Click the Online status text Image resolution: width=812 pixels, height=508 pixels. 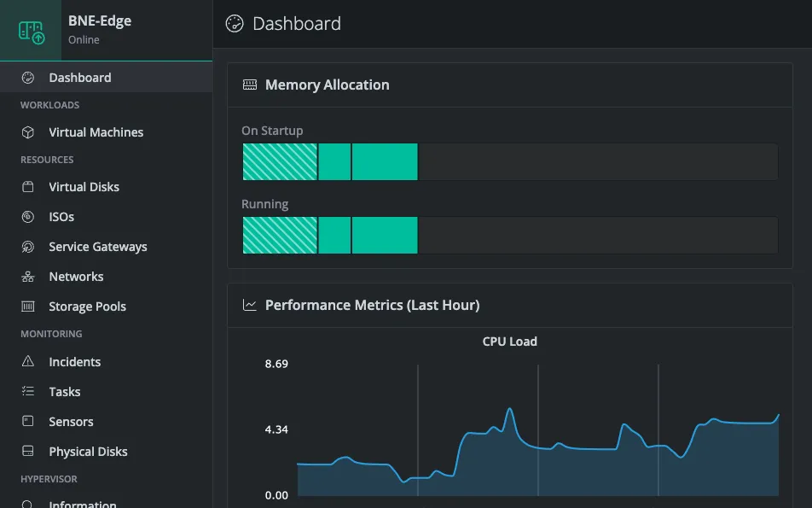tap(84, 40)
